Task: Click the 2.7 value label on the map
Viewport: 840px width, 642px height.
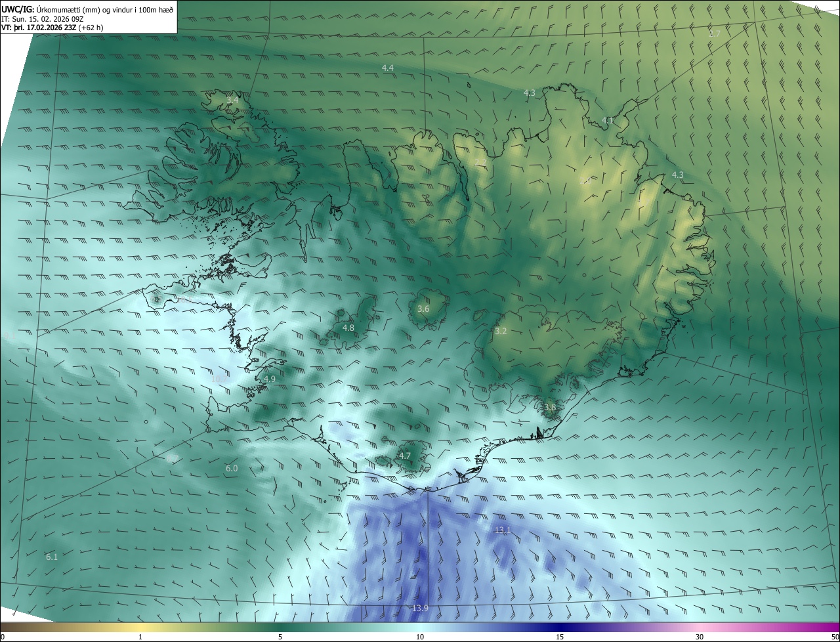Action: [715, 33]
